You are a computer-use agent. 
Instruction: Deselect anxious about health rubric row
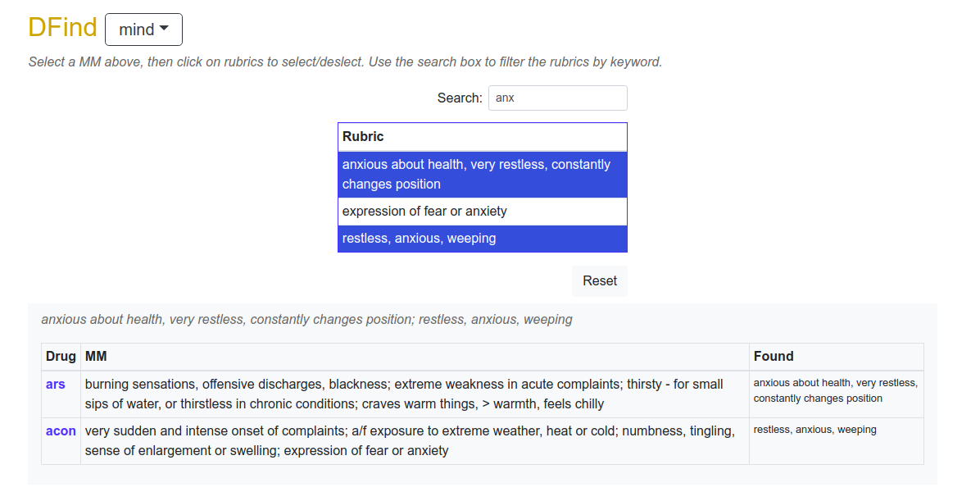[483, 175]
